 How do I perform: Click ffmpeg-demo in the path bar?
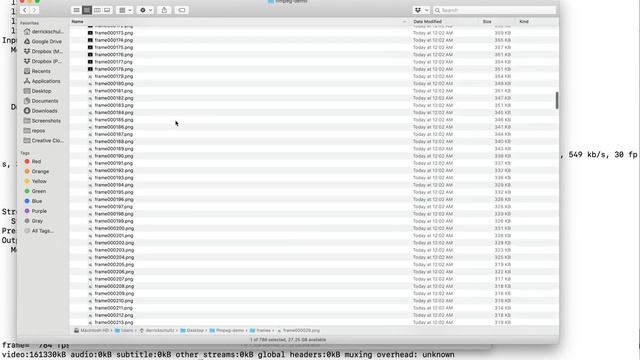pyautogui.click(x=227, y=331)
